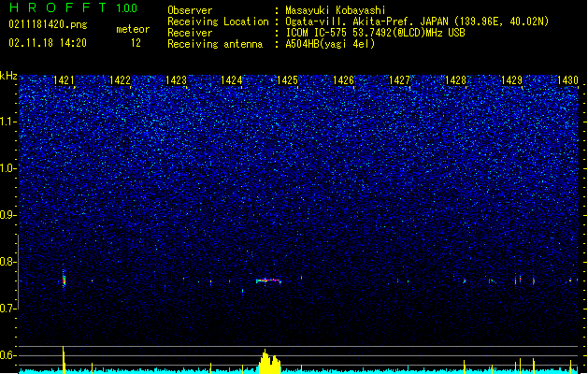Click the 1429 time axis marker
This screenshot has height=374, width=588.
[511, 80]
